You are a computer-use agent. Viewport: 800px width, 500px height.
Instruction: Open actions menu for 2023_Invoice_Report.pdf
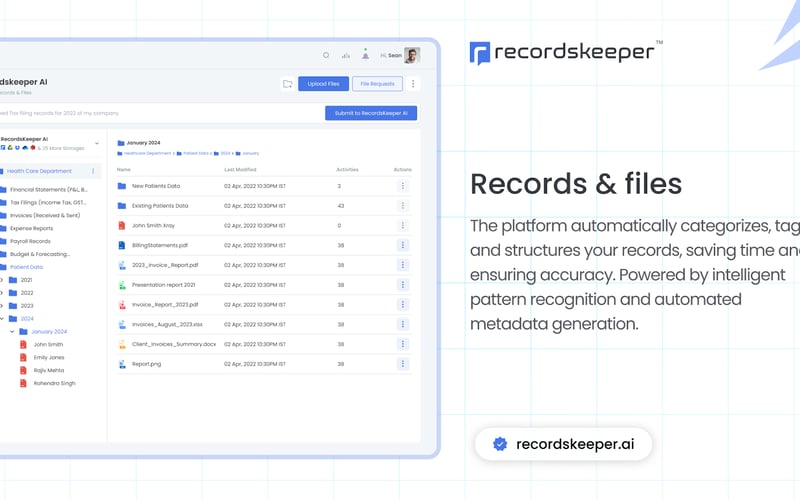click(x=403, y=265)
